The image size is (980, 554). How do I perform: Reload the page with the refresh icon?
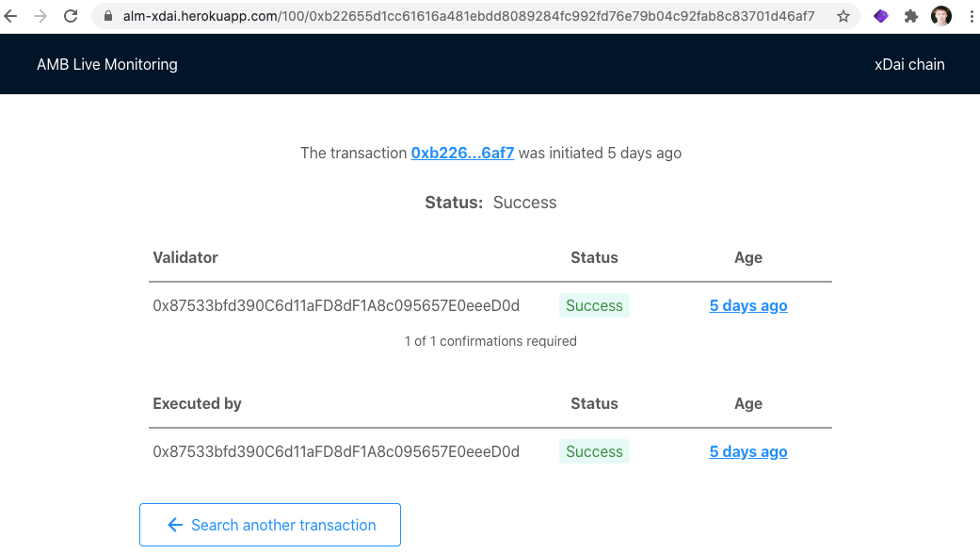pos(71,16)
